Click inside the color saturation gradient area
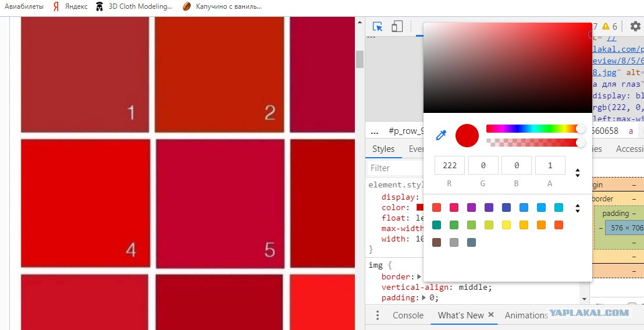Image resolution: width=644 pixels, height=330 pixels. pos(507,68)
